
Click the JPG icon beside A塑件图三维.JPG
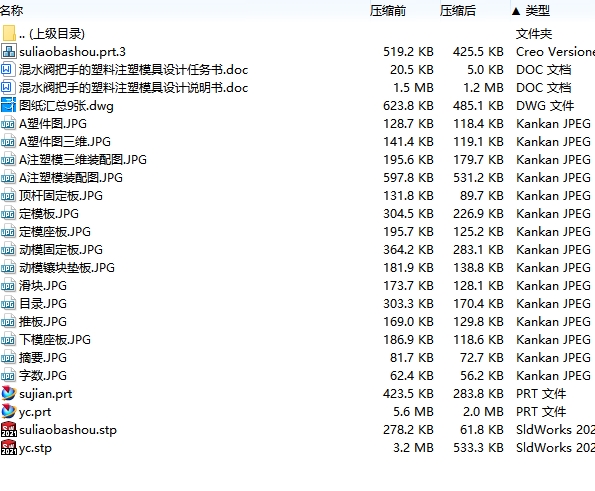[8, 142]
